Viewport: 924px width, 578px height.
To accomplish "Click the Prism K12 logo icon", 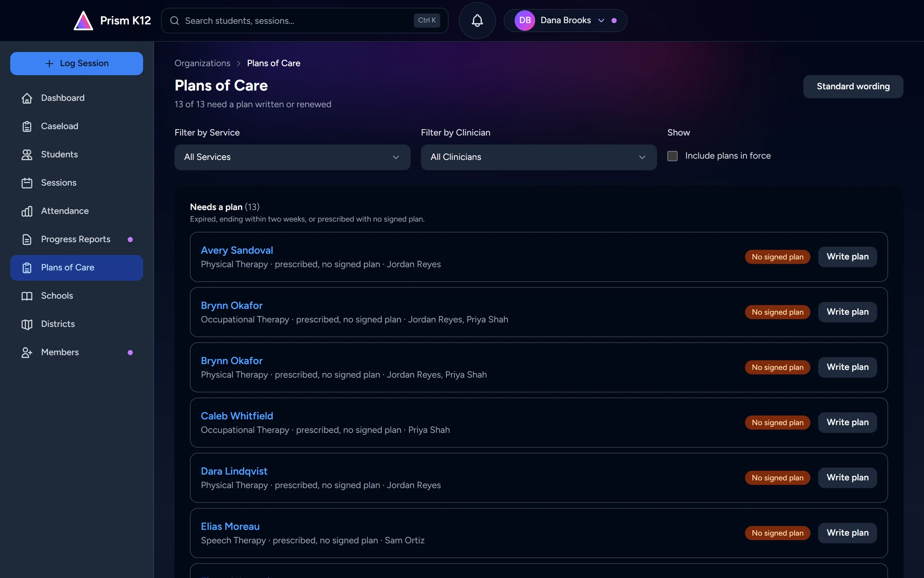I will [x=83, y=20].
